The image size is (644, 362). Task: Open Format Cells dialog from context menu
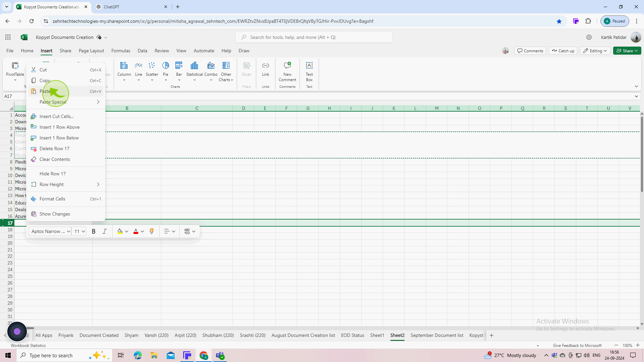coord(66,199)
